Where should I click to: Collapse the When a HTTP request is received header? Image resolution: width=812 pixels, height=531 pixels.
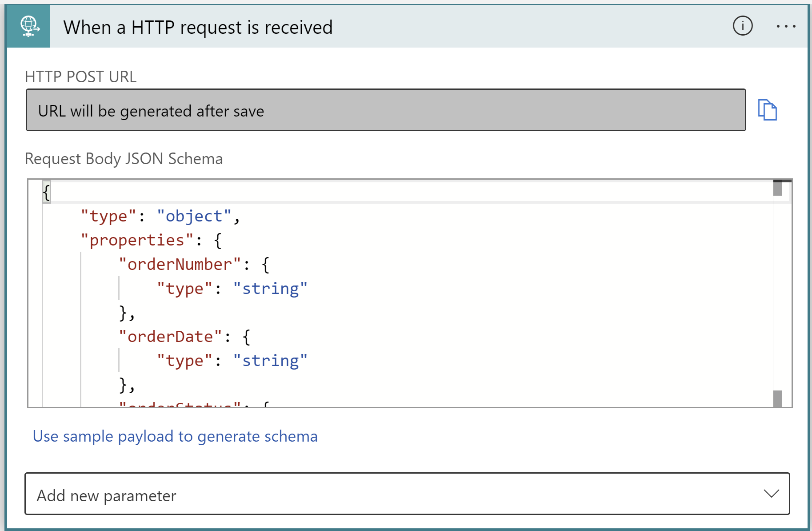(198, 27)
